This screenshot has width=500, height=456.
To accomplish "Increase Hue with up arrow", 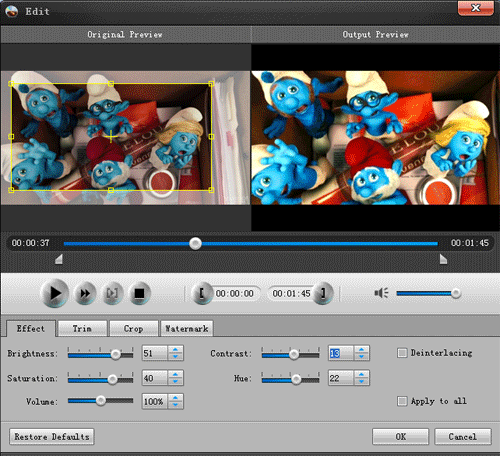I will coord(361,374).
